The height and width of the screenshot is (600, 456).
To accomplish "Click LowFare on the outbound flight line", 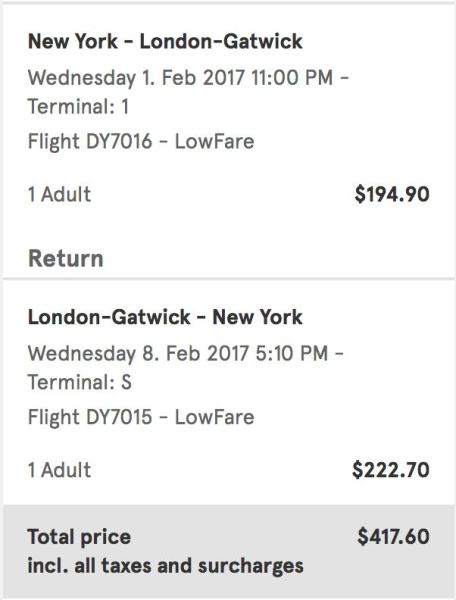I will (215, 141).
